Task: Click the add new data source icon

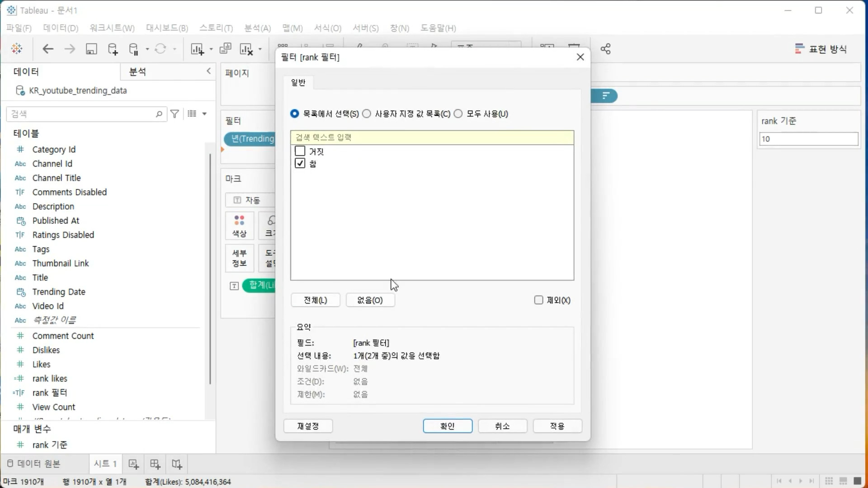Action: tap(113, 49)
